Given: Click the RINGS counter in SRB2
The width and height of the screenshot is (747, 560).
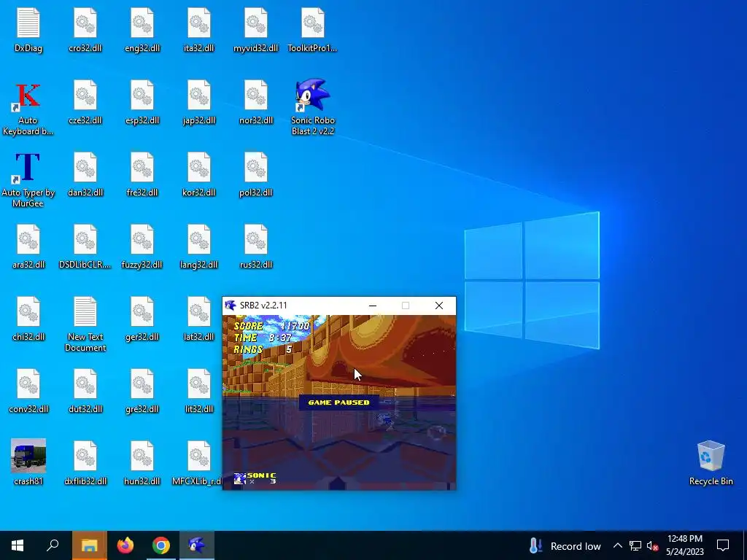Looking at the screenshot, I should [263, 349].
